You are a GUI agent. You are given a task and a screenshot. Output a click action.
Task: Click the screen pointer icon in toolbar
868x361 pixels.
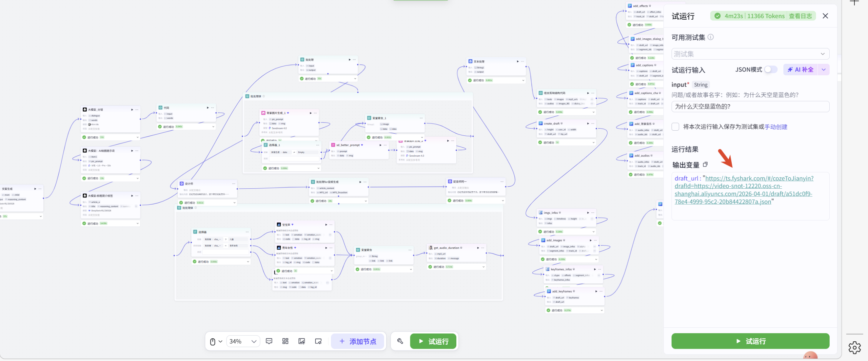[318, 341]
